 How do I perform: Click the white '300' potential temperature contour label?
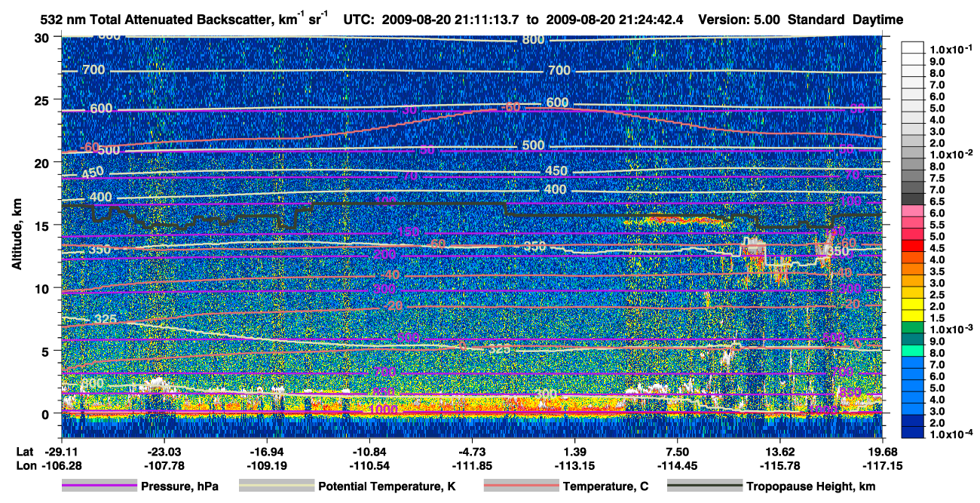pyautogui.click(x=545, y=394)
